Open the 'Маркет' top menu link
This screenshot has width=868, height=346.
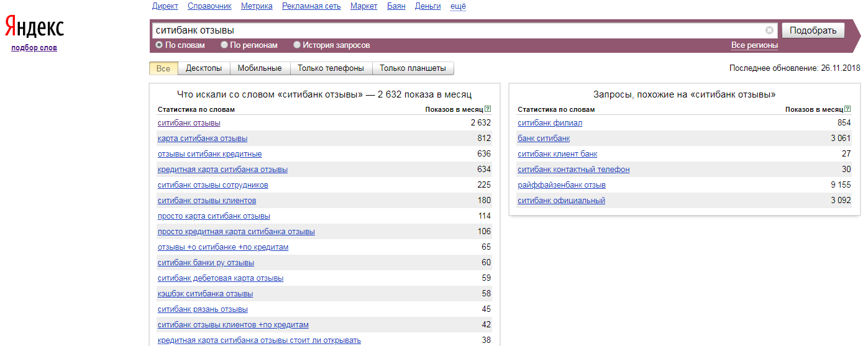(x=363, y=6)
